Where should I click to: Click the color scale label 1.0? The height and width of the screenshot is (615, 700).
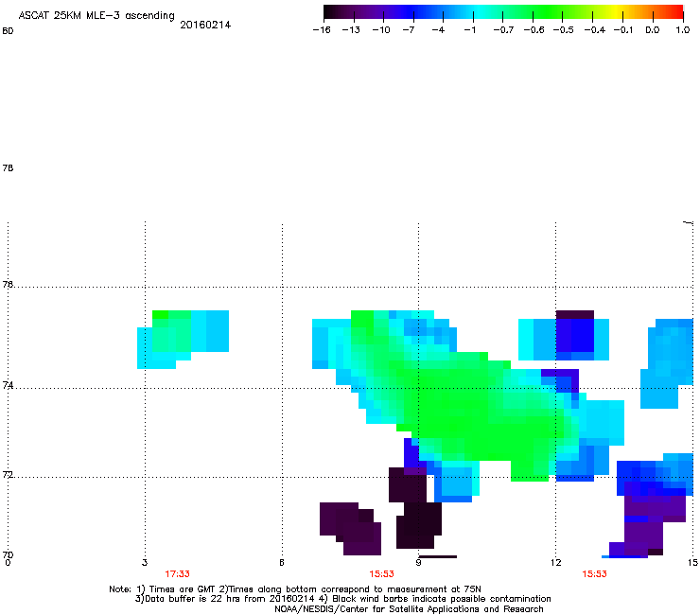click(683, 30)
